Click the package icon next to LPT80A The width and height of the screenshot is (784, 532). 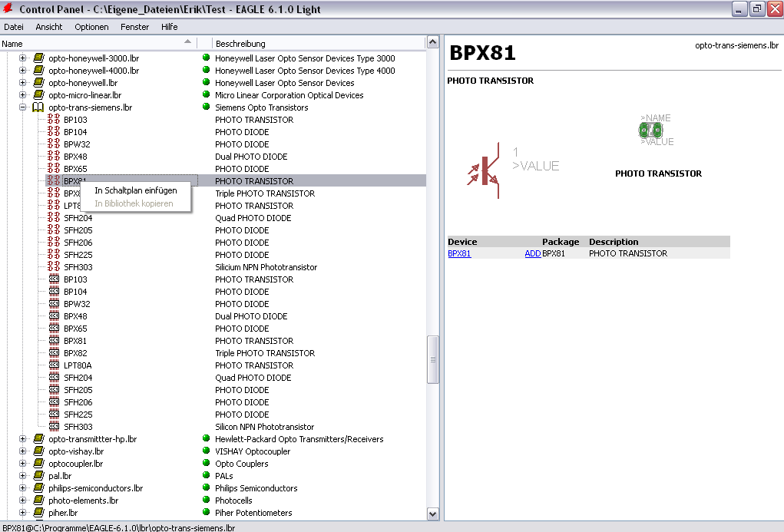[54, 365]
